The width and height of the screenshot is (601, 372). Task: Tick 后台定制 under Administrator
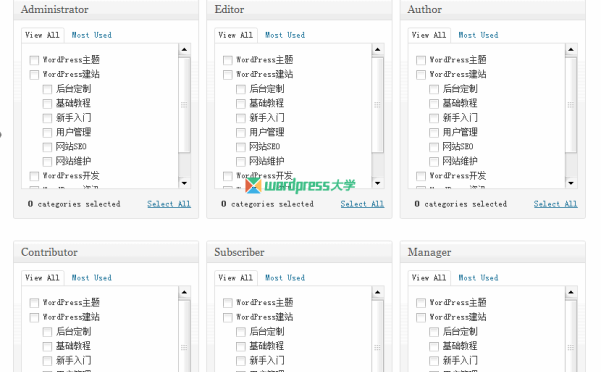coord(47,89)
